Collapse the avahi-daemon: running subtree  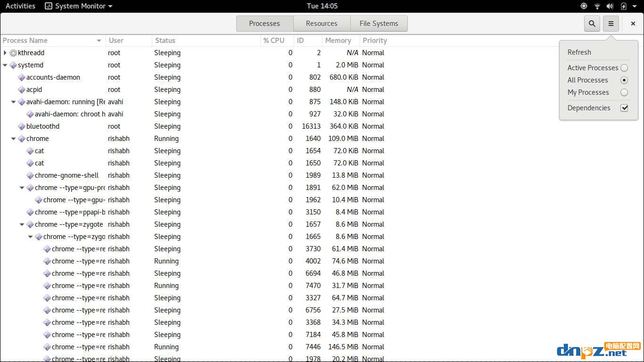click(x=14, y=102)
